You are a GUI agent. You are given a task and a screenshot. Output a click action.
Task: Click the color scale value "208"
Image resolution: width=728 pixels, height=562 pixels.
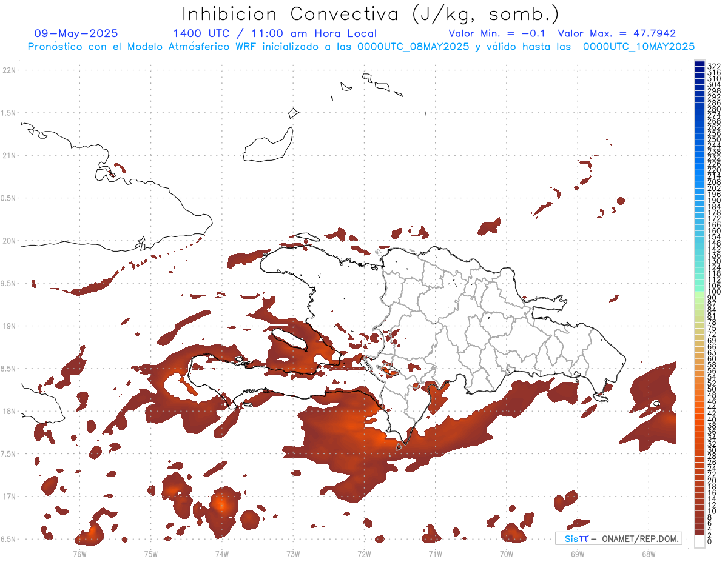point(714,182)
